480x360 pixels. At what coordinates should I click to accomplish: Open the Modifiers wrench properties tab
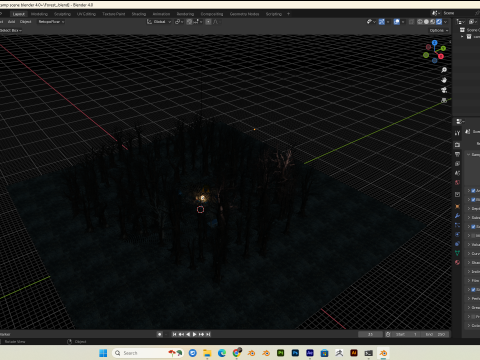coord(457,216)
